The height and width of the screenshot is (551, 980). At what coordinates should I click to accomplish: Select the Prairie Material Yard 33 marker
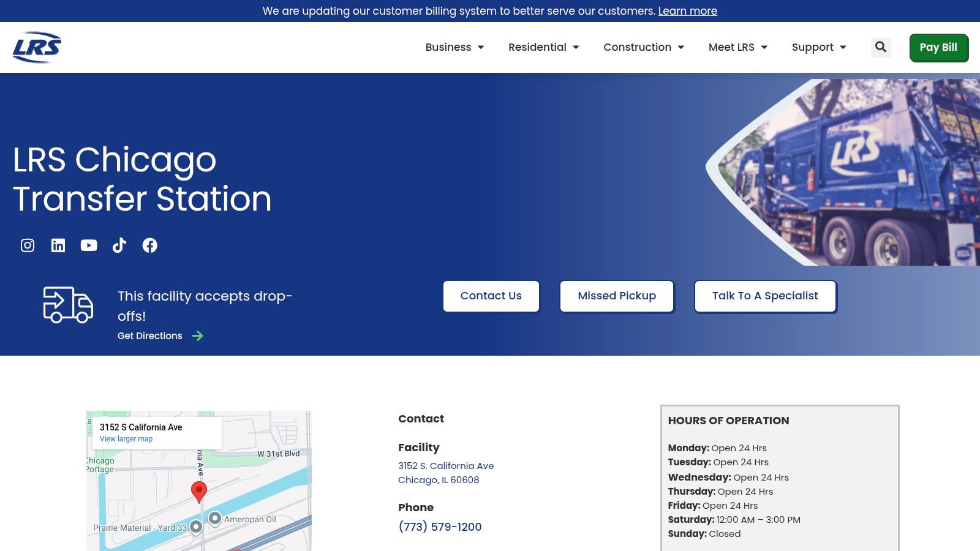196,527
